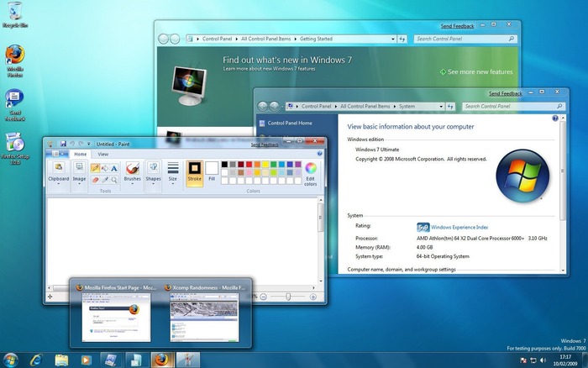Viewport: 588px width, 368px height.
Task: Expand address bar dropdown in System window
Action: pos(441,107)
